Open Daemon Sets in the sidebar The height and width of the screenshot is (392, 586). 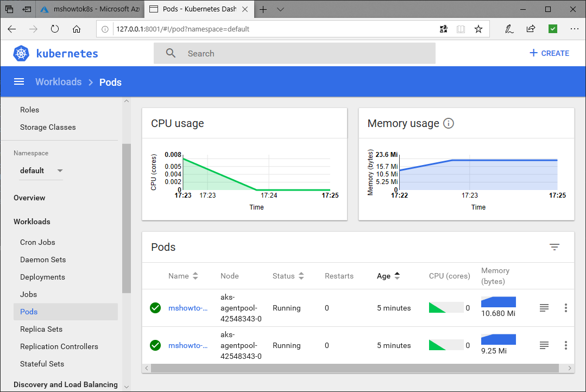coord(43,260)
